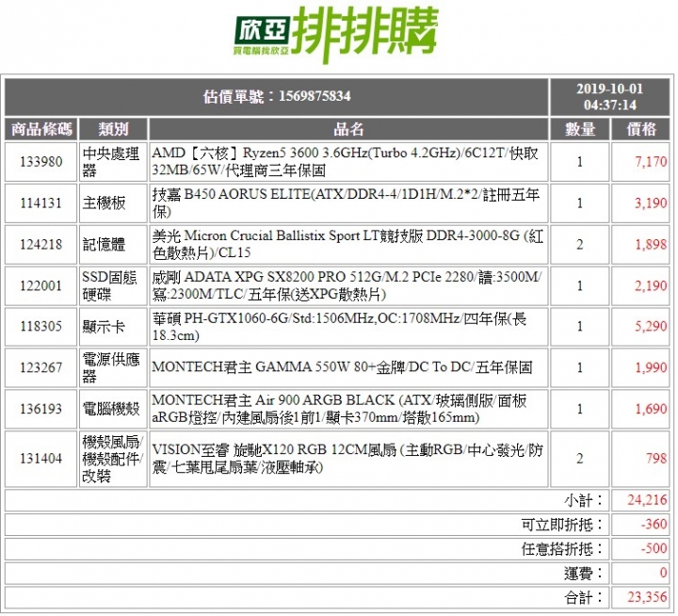Select product code 136193
678x616 pixels.
tap(41, 409)
